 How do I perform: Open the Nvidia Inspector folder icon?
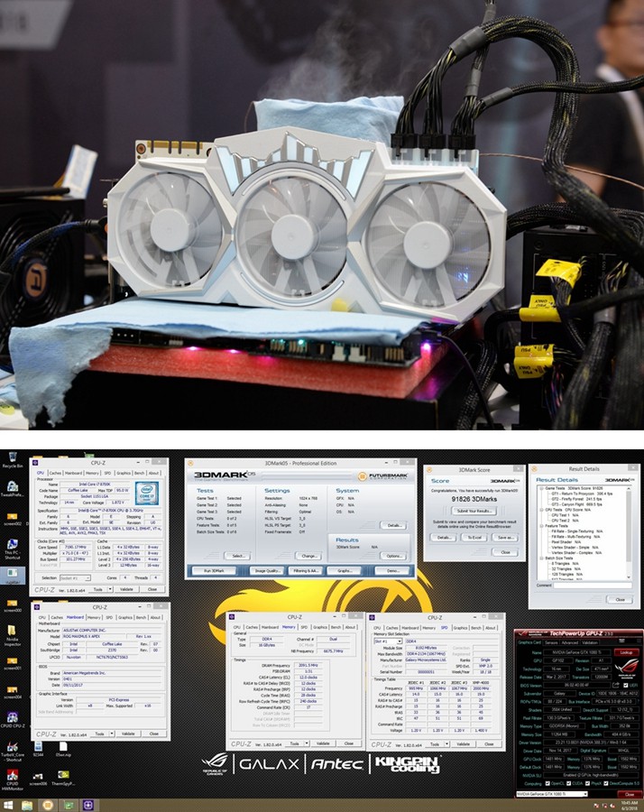click(x=13, y=635)
